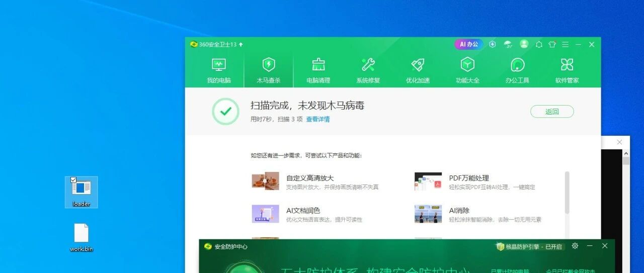Viewport: 644px width, 273px height.
Task: Select the loader desktop icon
Action: (81, 192)
